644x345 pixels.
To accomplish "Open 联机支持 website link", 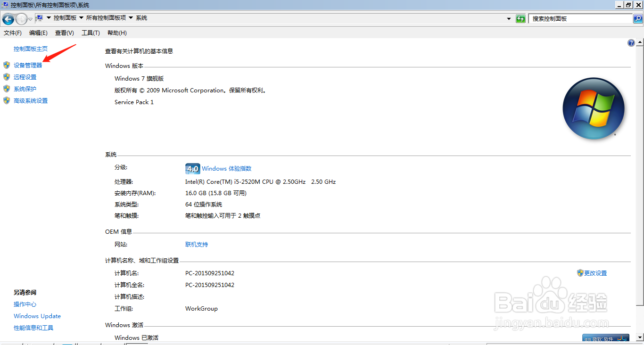I will [197, 245].
